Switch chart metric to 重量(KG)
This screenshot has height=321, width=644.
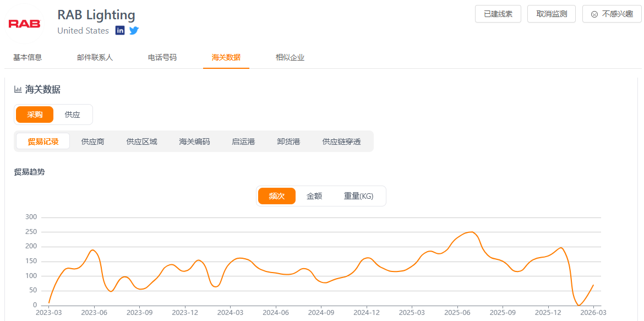coord(358,196)
